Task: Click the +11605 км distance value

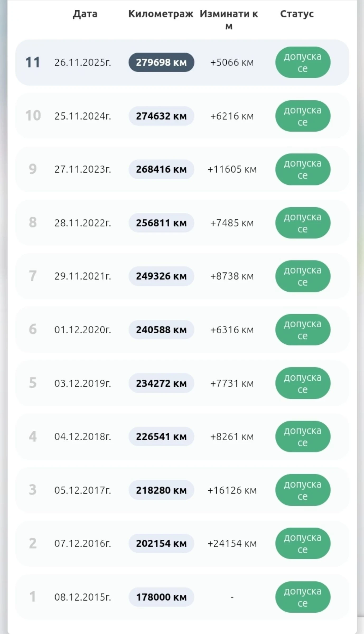Action: (232, 169)
